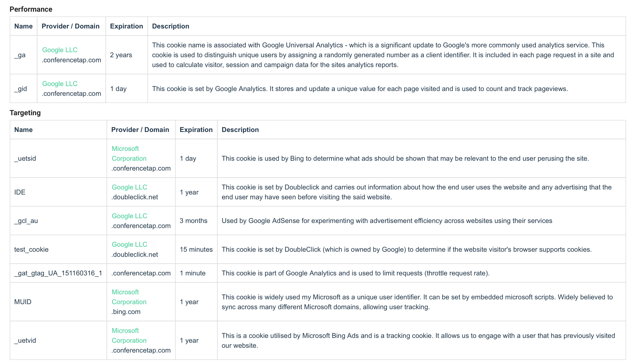Click ".conferencetap.com" domain in _uetsid row
The height and width of the screenshot is (364, 635).
[x=141, y=168]
